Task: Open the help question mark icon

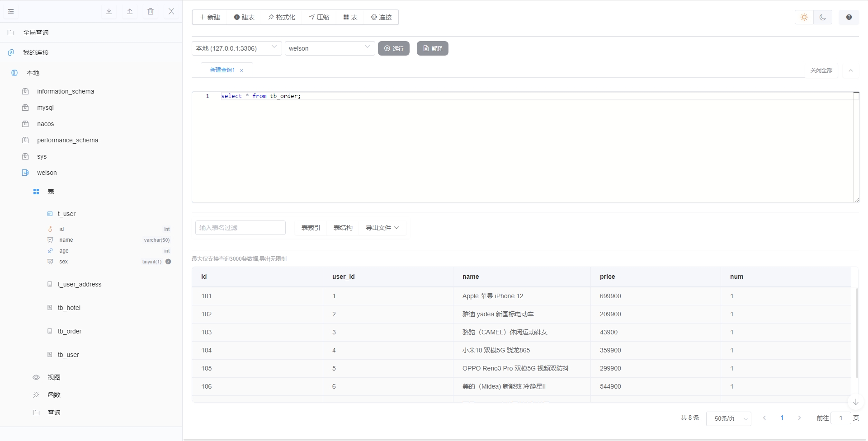Action: 849,17
